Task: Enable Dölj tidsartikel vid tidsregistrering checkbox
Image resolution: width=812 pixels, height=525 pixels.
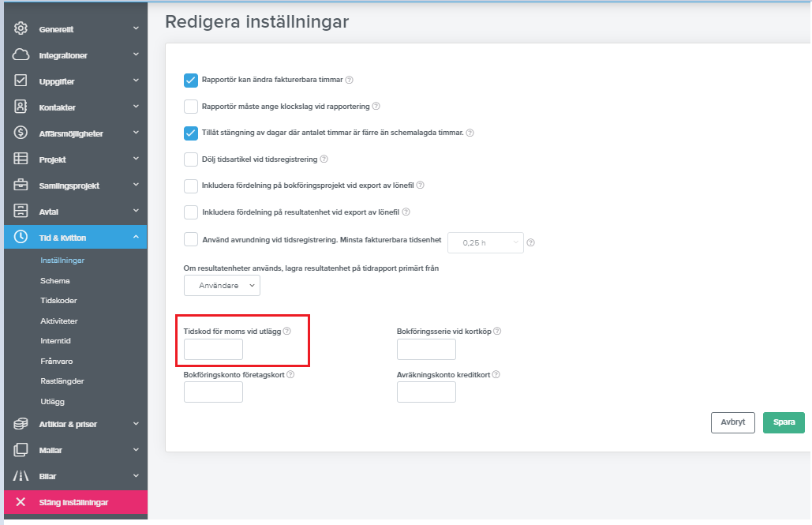Action: pos(191,159)
